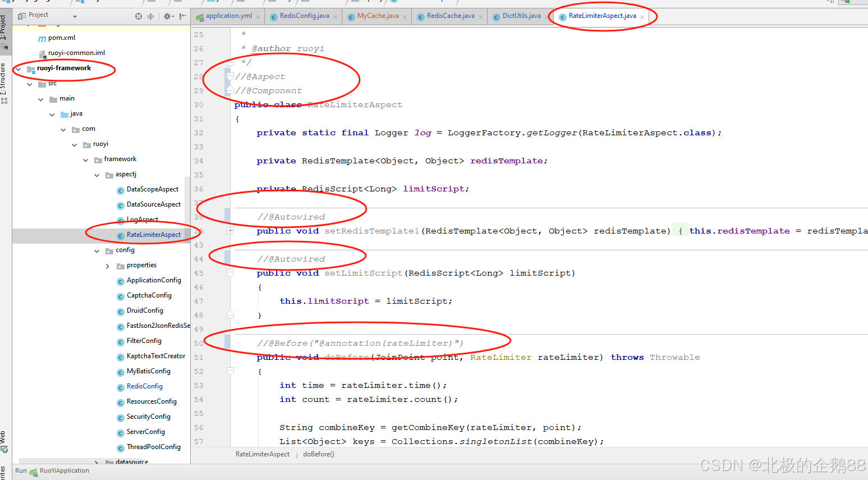Image resolution: width=868 pixels, height=480 pixels.
Task: Click the collapse all icon in Project panel
Action: 150,16
